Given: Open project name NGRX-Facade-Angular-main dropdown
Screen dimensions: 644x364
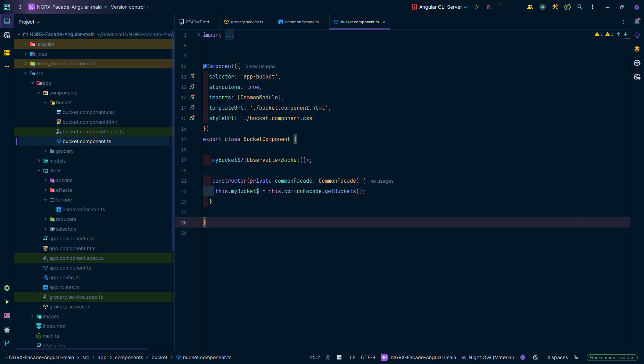Looking at the screenshot, I should [67, 7].
